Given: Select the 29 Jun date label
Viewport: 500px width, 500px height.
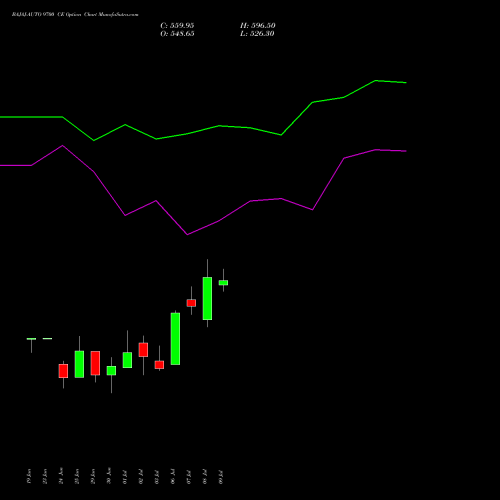Looking at the screenshot, I should click(x=93, y=476).
